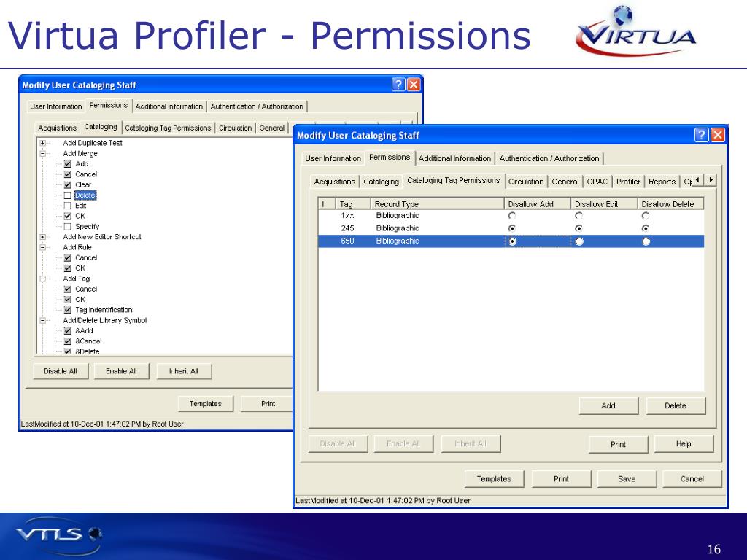Select Add New Editor Shortcut tree item
Image resolution: width=747 pixels, height=560 pixels.
(x=102, y=237)
